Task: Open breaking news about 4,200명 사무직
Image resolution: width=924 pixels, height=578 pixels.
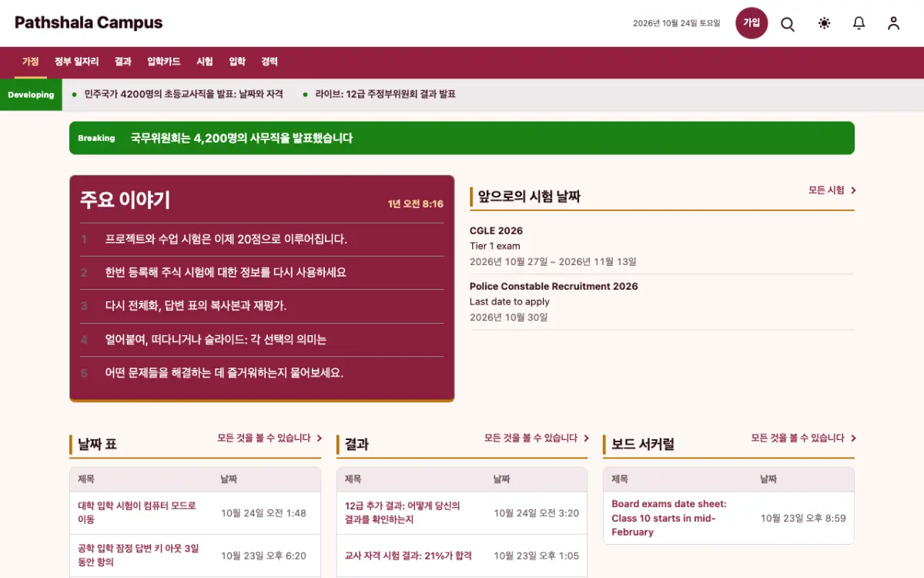Action: (242, 138)
